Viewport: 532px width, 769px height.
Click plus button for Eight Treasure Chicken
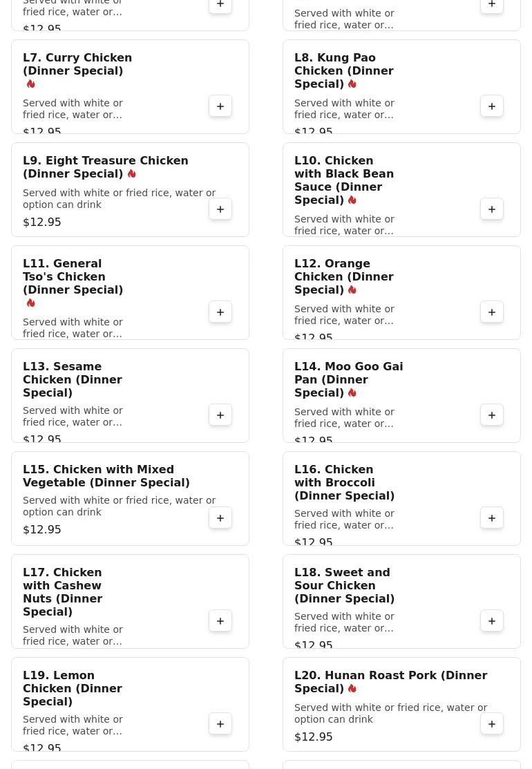pos(220,209)
